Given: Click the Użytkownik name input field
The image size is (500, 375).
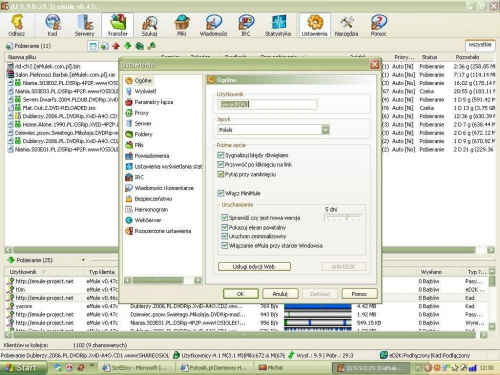Looking at the screenshot, I should pos(267,104).
